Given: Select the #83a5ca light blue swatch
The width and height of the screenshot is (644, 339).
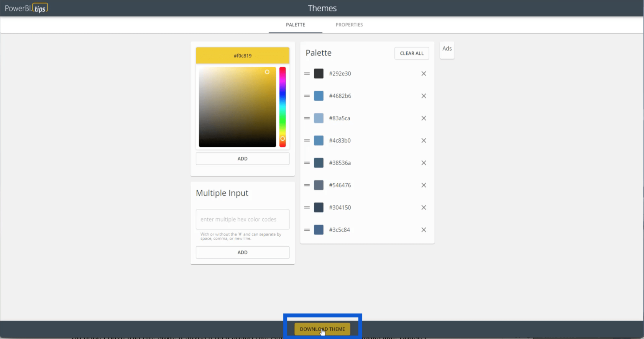Looking at the screenshot, I should pos(319,118).
